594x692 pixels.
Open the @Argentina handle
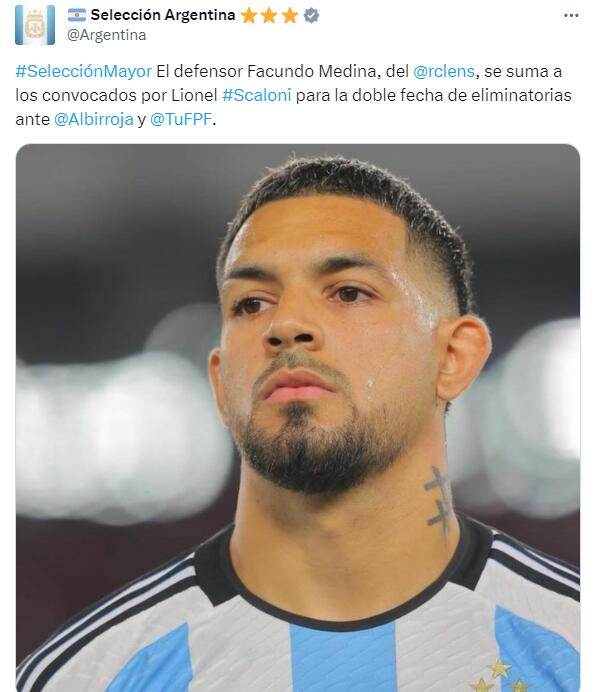tap(106, 35)
